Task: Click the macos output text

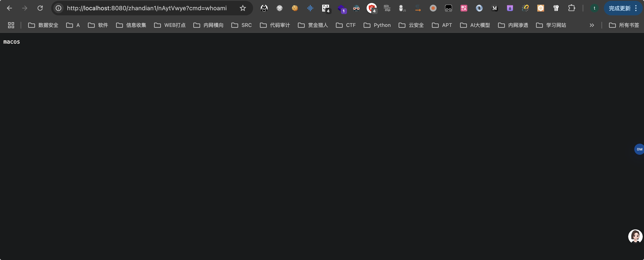Action: pyautogui.click(x=12, y=42)
